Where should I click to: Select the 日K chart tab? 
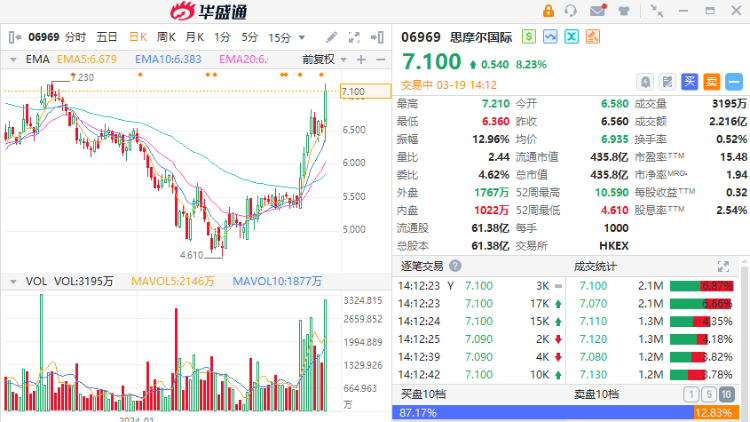point(138,37)
